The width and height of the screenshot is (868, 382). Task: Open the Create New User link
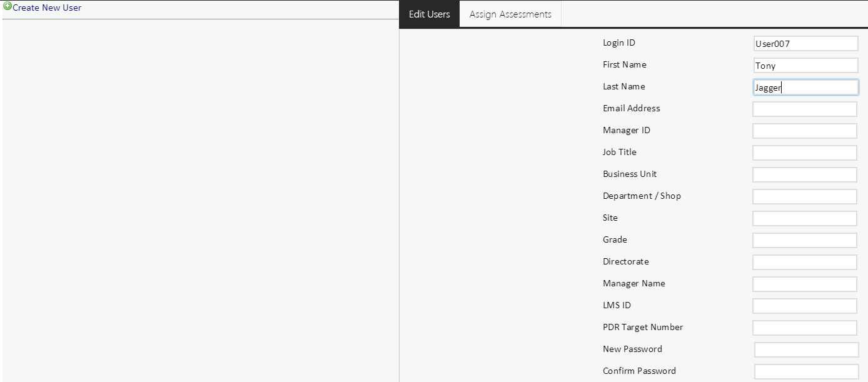click(47, 8)
